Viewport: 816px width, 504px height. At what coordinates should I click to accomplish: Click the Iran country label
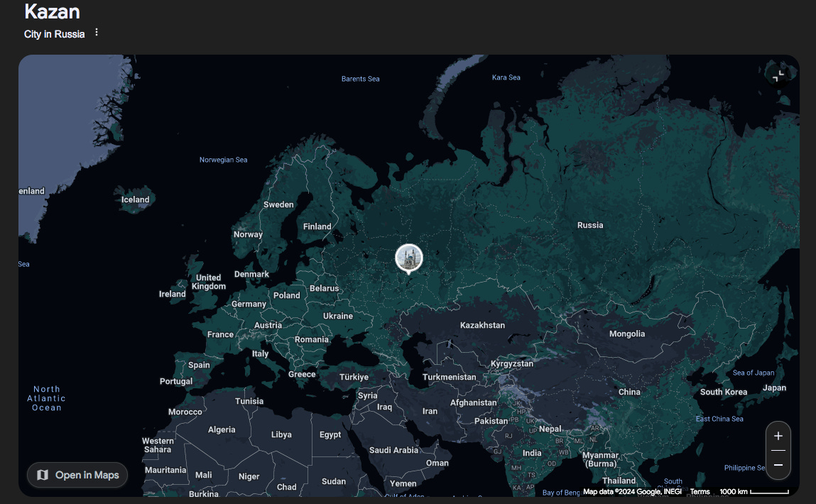(x=430, y=412)
